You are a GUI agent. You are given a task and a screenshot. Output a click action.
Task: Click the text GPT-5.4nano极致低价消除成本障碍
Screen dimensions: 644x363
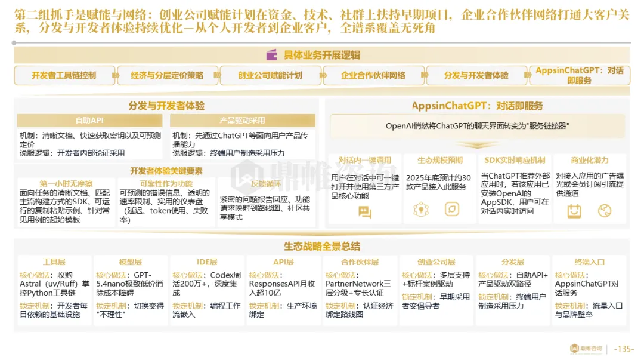tap(129, 284)
